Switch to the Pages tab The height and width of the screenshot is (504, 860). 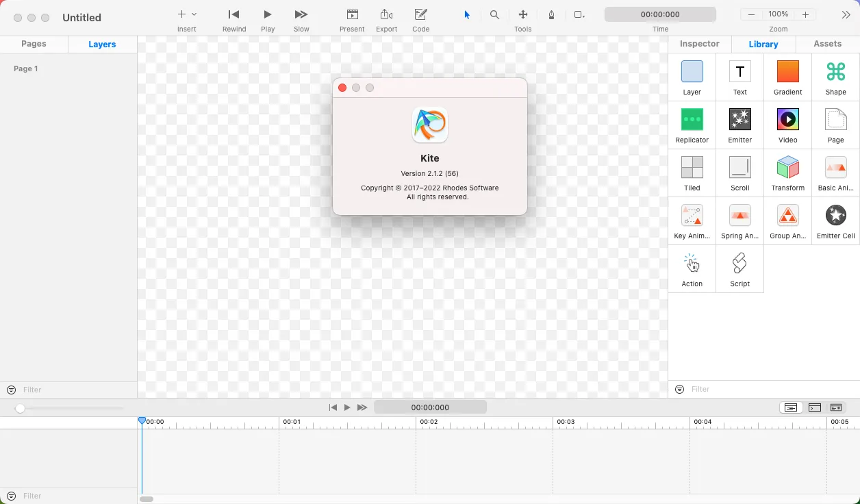coord(34,44)
